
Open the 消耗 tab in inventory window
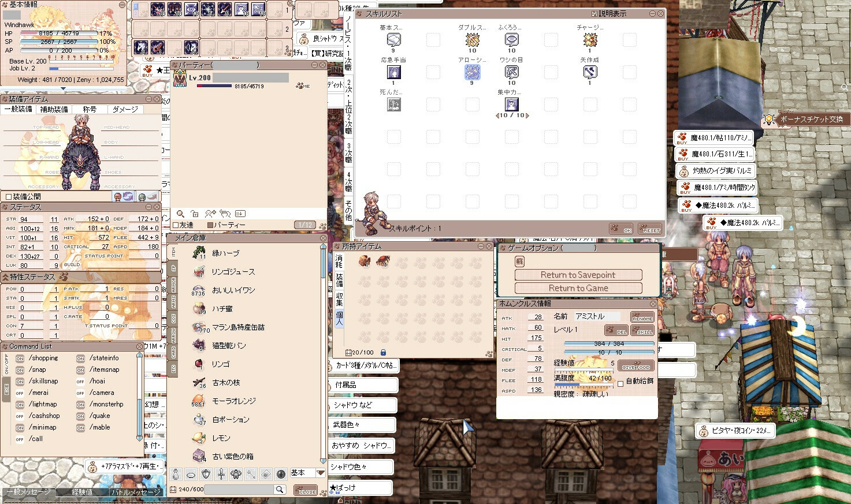339,262
